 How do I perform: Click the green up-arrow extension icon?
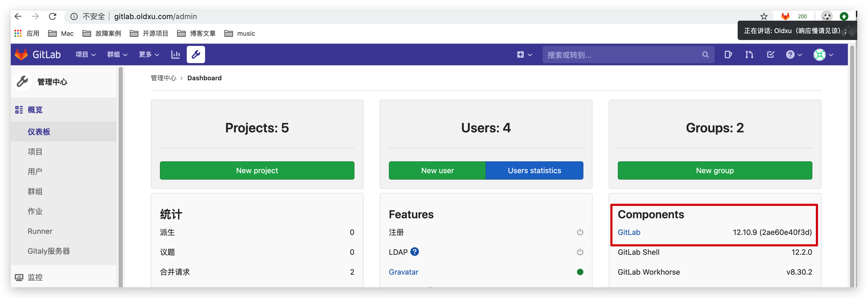844,16
